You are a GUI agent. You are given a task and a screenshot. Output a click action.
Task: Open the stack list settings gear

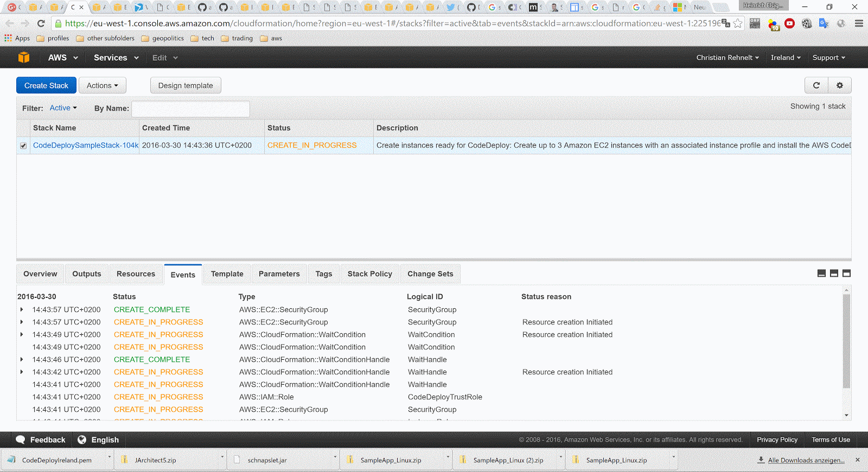point(840,85)
